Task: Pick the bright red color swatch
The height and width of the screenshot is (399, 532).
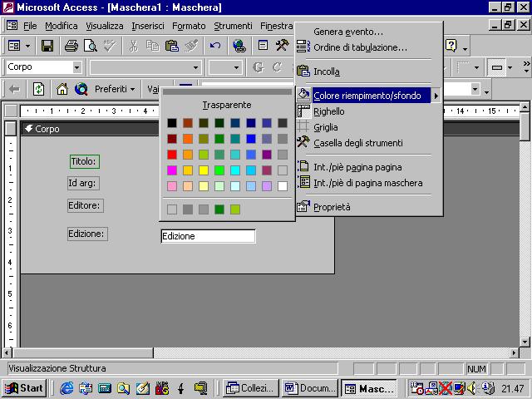Action: click(x=172, y=155)
